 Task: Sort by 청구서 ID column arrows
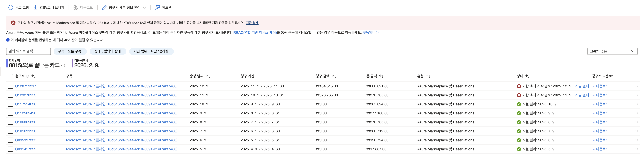[34, 76]
